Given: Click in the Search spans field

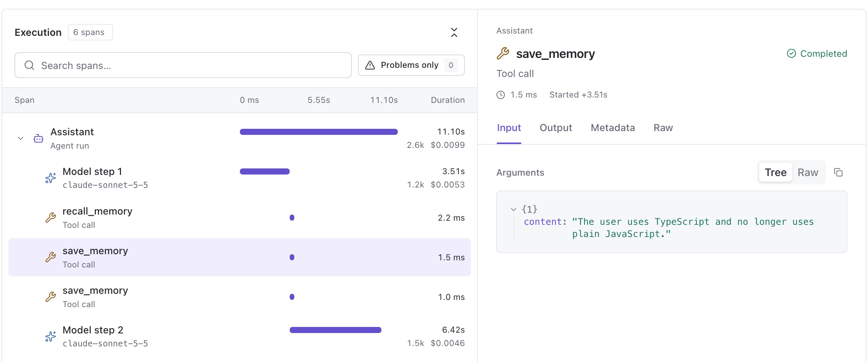Looking at the screenshot, I should click(183, 65).
